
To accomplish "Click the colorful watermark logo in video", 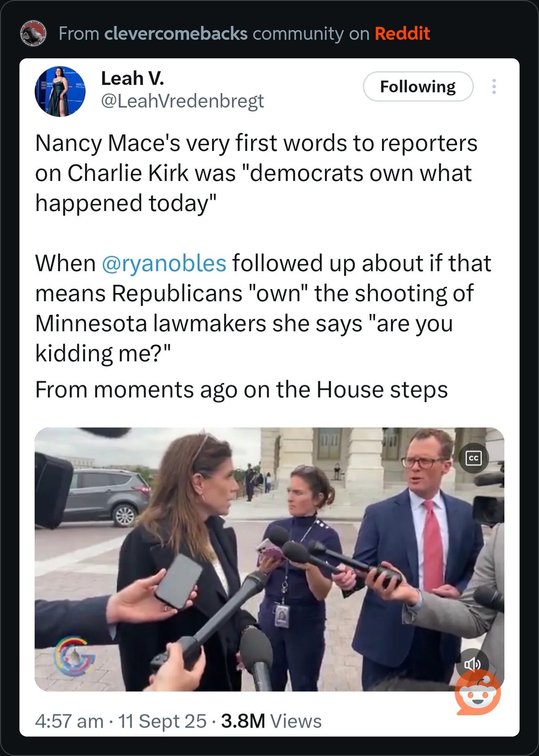I will (x=74, y=656).
